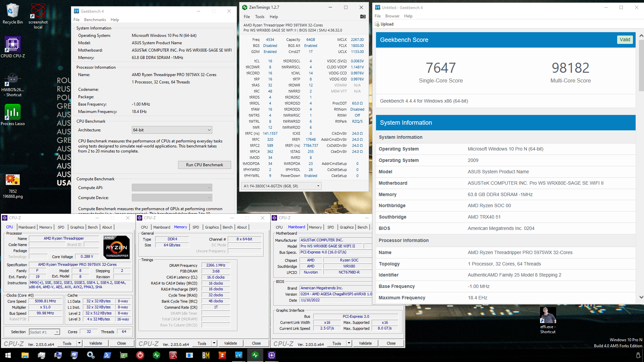
Task: Open the File menu in ZenTimings
Action: click(x=247, y=17)
